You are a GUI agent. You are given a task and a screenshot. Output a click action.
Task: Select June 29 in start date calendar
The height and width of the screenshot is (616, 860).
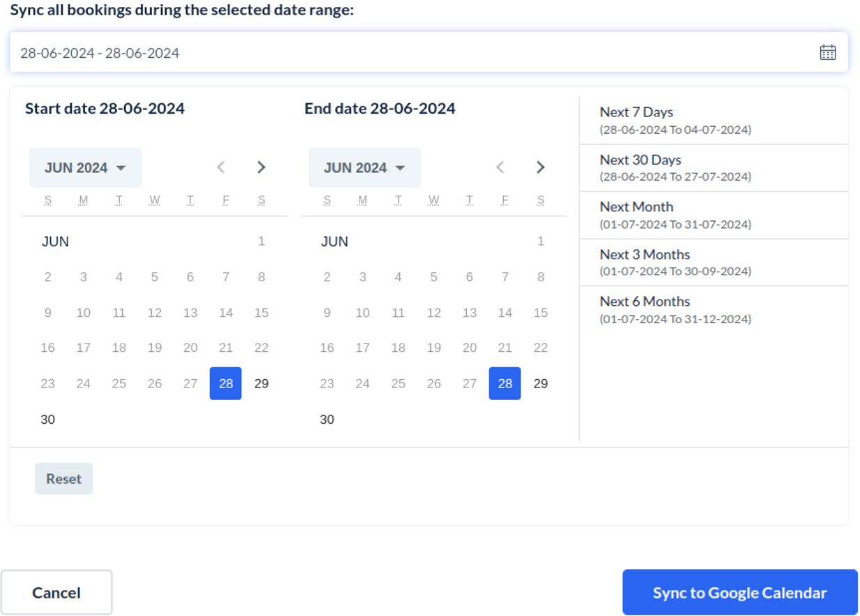click(261, 383)
